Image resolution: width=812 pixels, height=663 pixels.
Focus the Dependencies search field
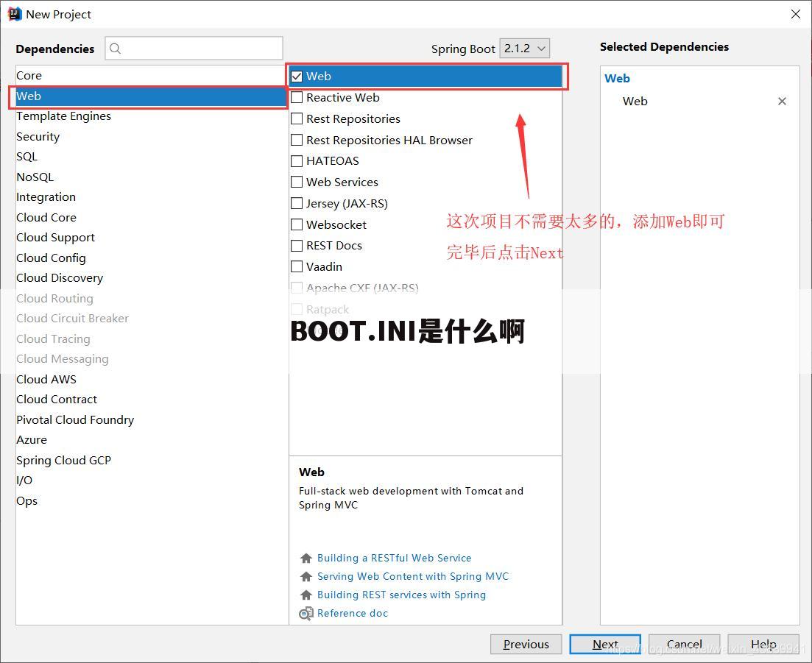click(x=194, y=49)
